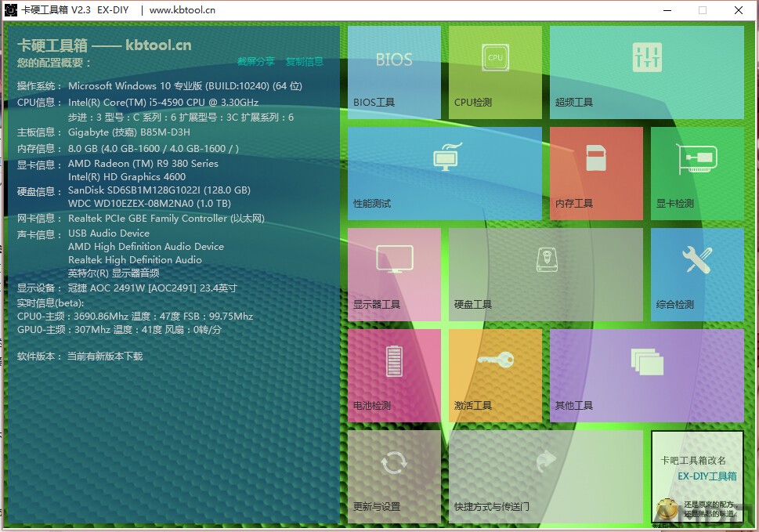Image resolution: width=759 pixels, height=532 pixels.
Task: Click the 卡硬工具箱 —— kbtool.cn heading
Action: coord(104,45)
